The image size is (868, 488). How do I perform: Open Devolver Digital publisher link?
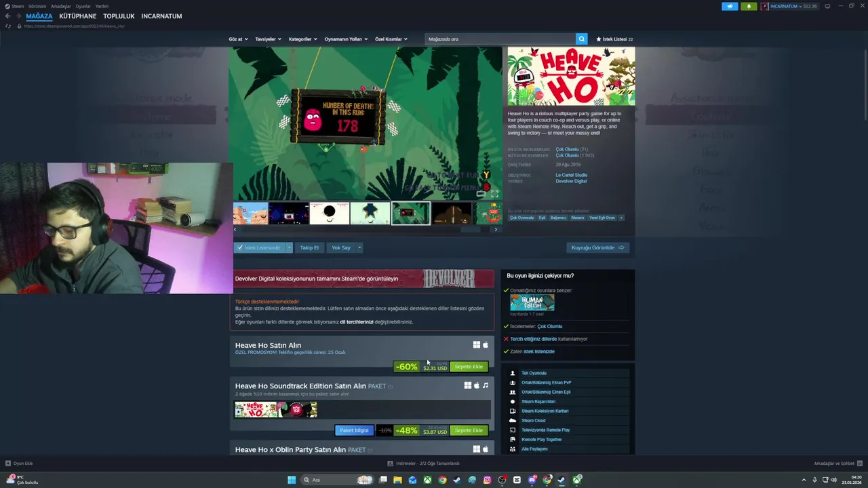pyautogui.click(x=571, y=181)
